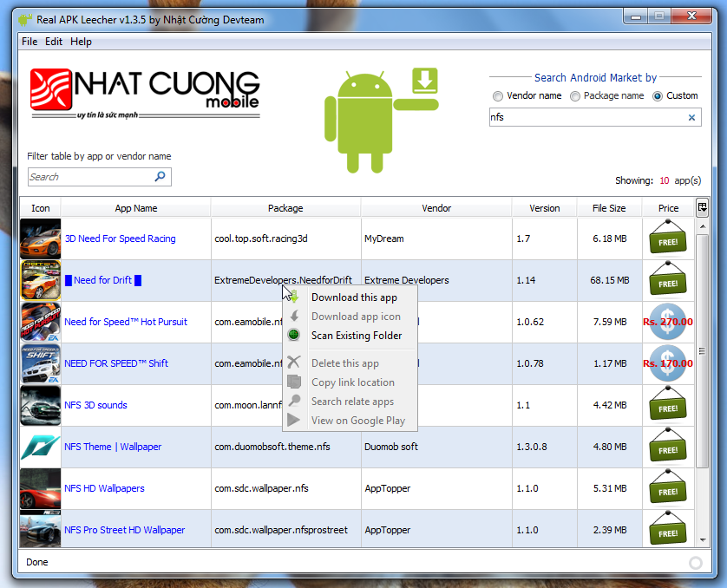The height and width of the screenshot is (588, 727).
Task: Click the column chooser icon beside Price
Action: pyautogui.click(x=702, y=207)
